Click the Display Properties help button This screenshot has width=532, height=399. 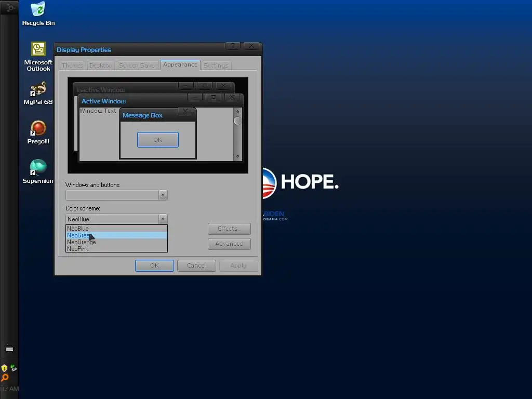pos(233,46)
